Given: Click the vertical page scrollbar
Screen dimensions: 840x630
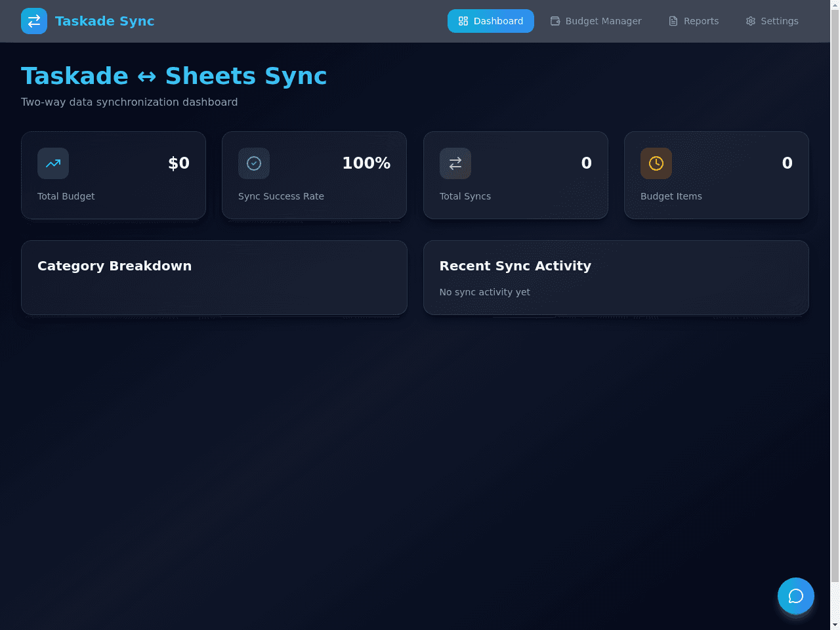Looking at the screenshot, I should 835,295.
